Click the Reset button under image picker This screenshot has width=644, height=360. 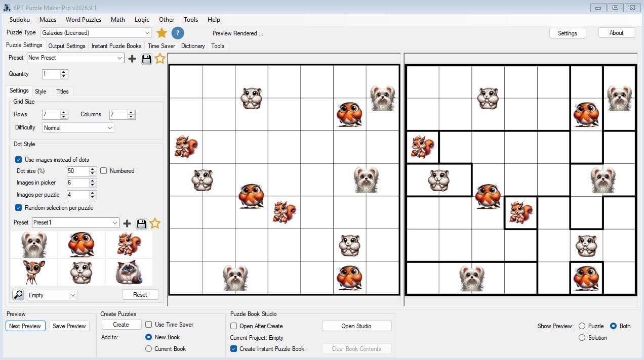[140, 295]
